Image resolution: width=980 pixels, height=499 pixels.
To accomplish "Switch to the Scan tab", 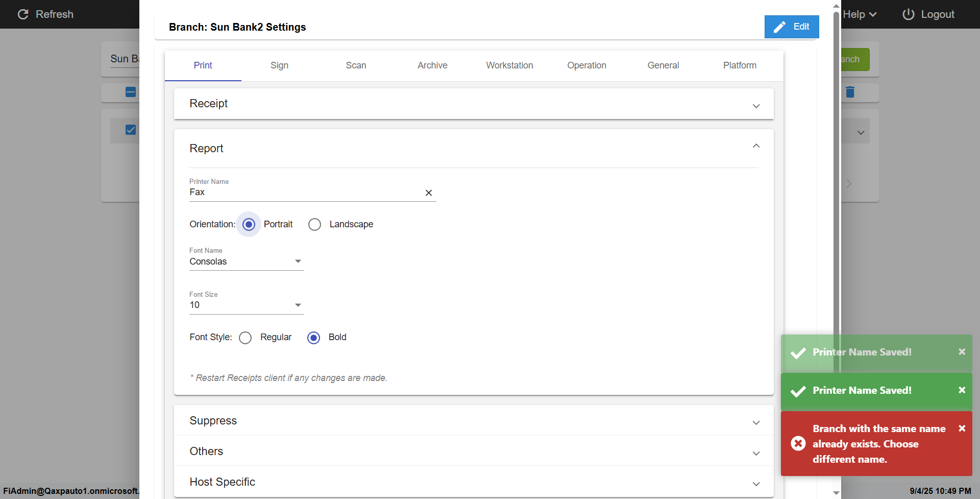I will [356, 65].
